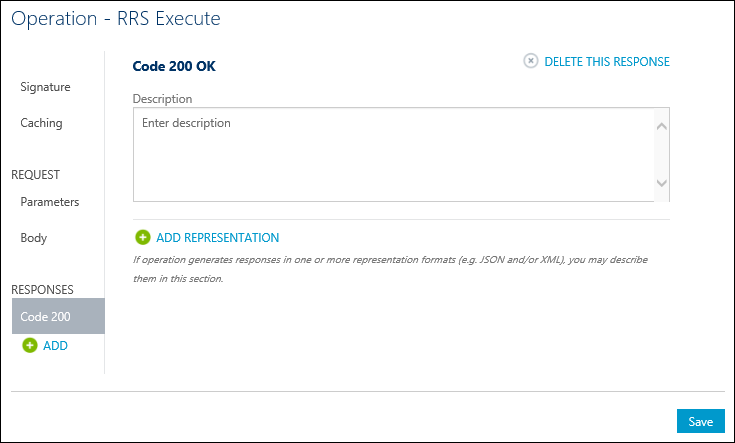Open the request Body section

click(34, 238)
